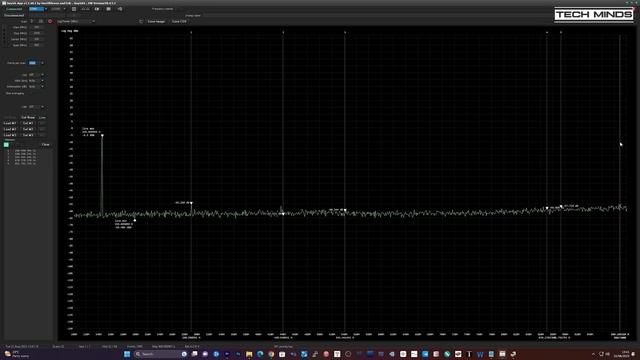
Task: Open the graph type dropdown above the plot
Action: coord(76,21)
